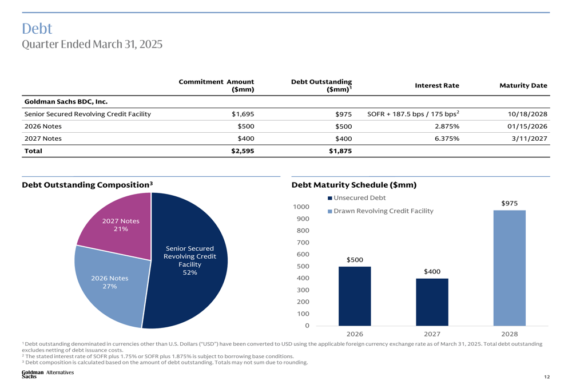Click the 2026 x-axis label
Image resolution: width=572 pixels, height=392 pixels.
pyautogui.click(x=355, y=334)
